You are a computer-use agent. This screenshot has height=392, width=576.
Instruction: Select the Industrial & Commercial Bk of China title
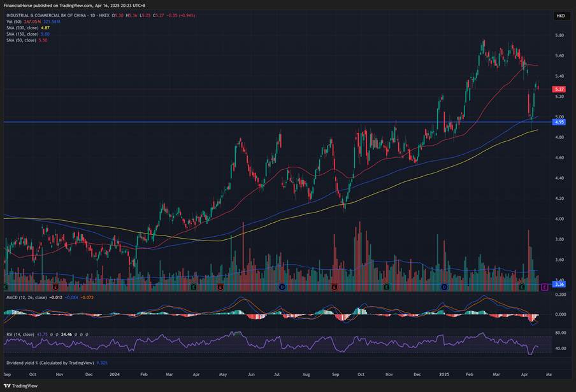[x=47, y=15]
